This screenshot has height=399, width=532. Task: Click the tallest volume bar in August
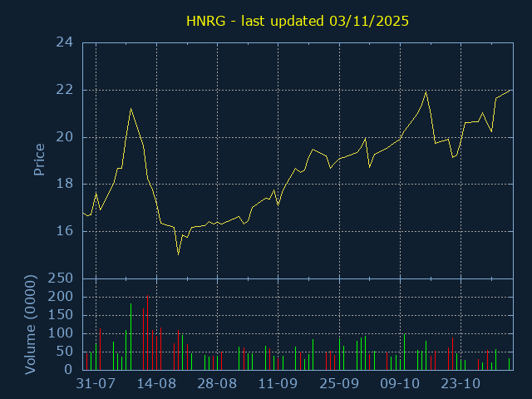point(148,332)
